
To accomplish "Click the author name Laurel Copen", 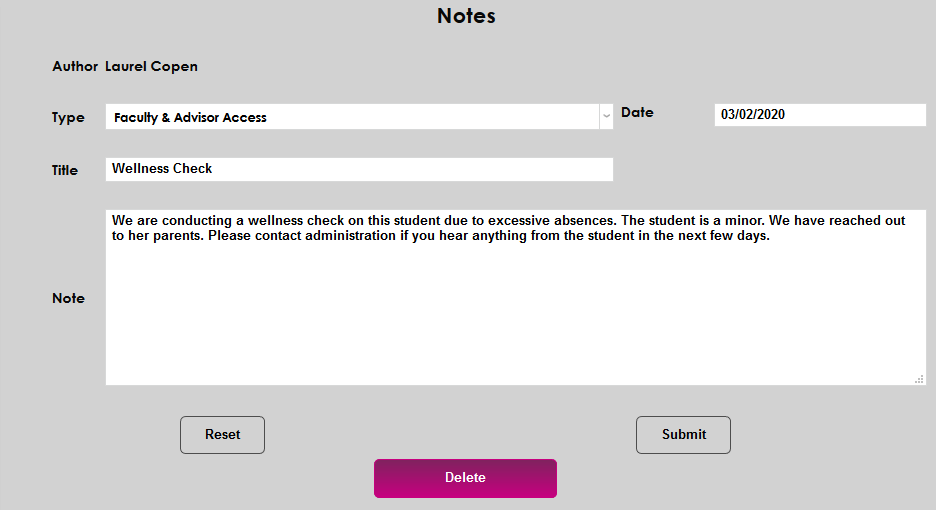I will (x=151, y=67).
